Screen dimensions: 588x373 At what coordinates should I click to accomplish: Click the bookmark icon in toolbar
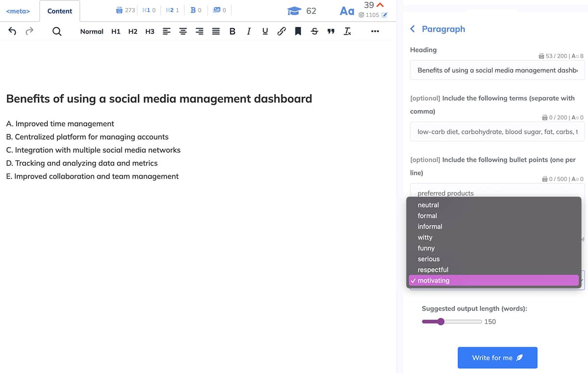click(x=298, y=31)
